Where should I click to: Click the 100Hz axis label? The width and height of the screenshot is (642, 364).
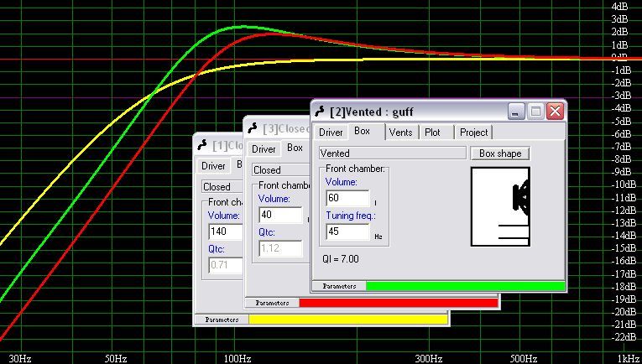(237, 359)
